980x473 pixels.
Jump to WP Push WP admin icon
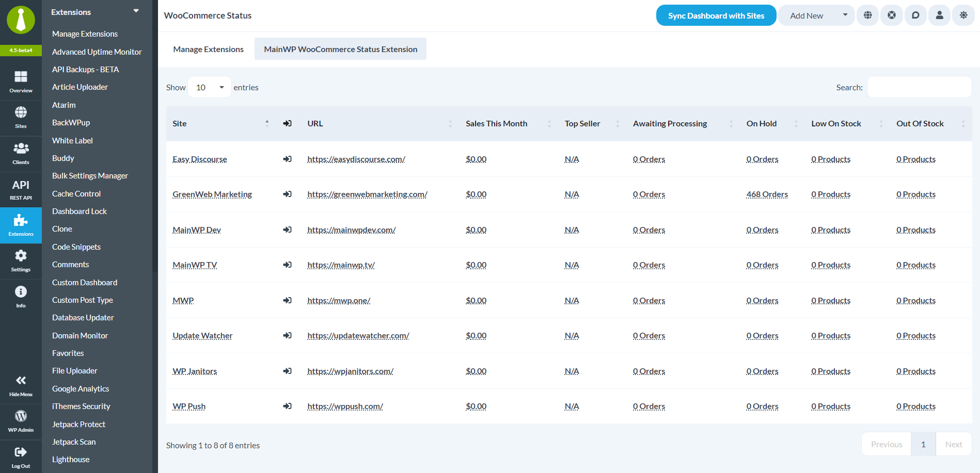click(288, 406)
